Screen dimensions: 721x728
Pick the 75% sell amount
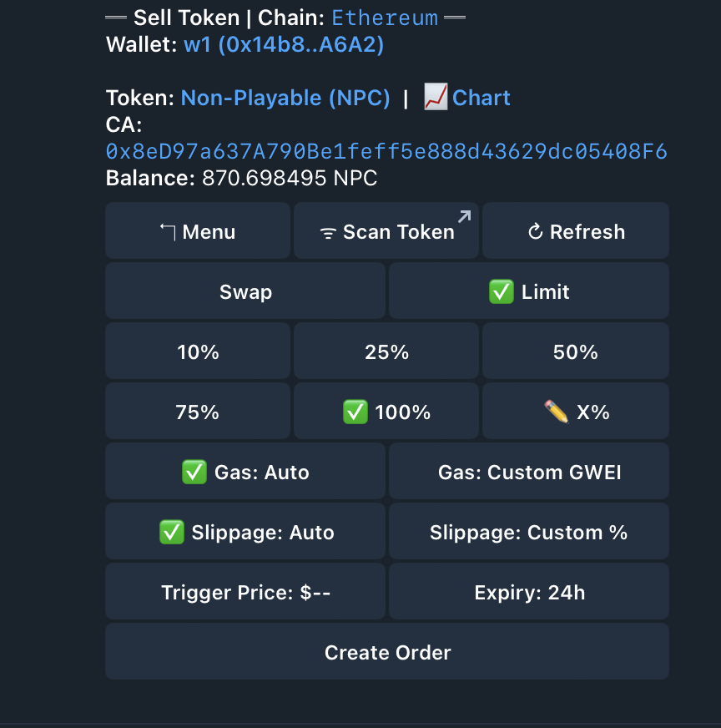tap(198, 412)
